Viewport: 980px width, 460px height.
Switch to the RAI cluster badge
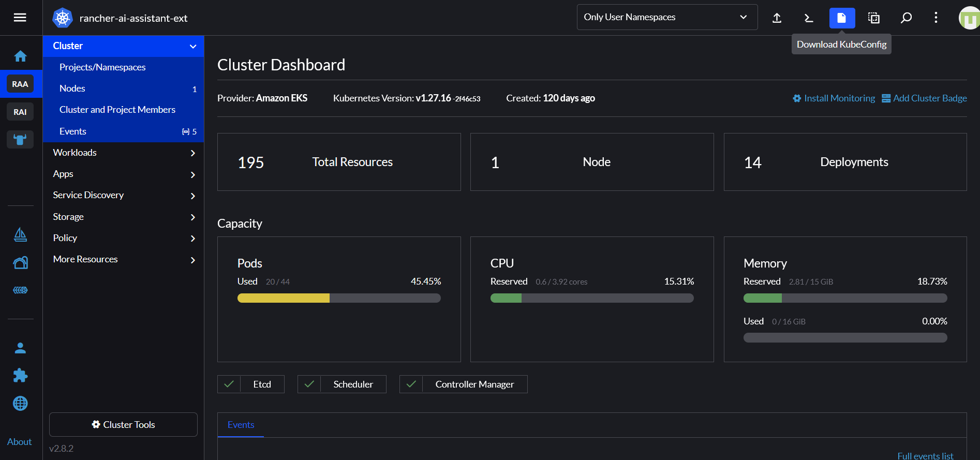coord(20,112)
